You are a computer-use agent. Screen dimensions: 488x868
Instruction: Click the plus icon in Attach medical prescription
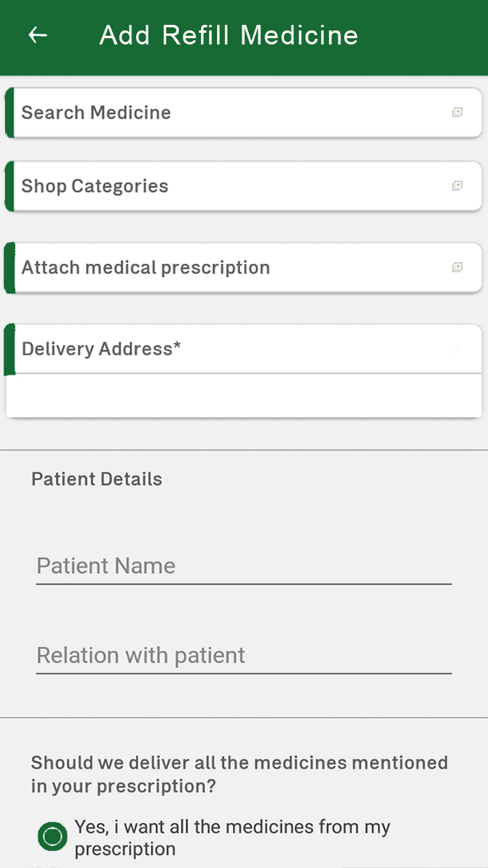tap(458, 267)
